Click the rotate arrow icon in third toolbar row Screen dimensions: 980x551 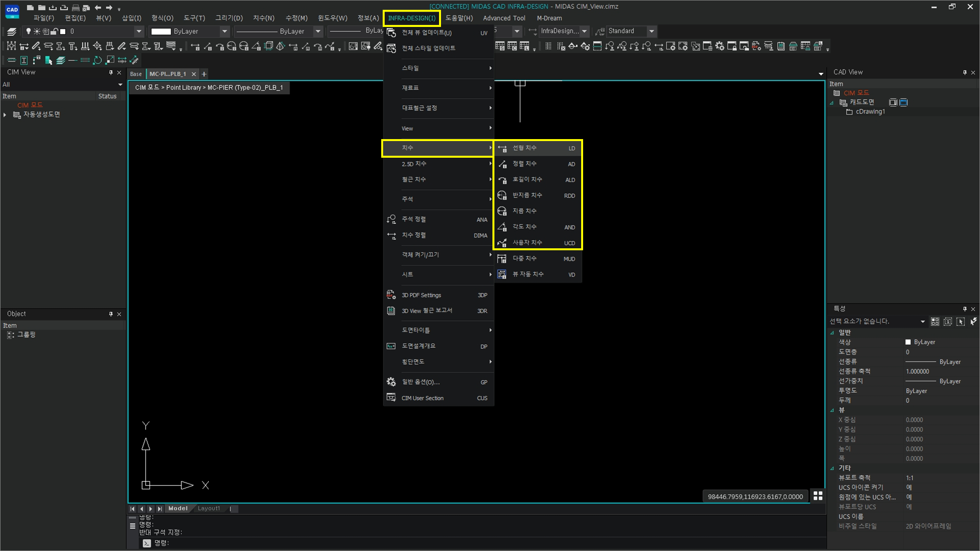click(98, 60)
